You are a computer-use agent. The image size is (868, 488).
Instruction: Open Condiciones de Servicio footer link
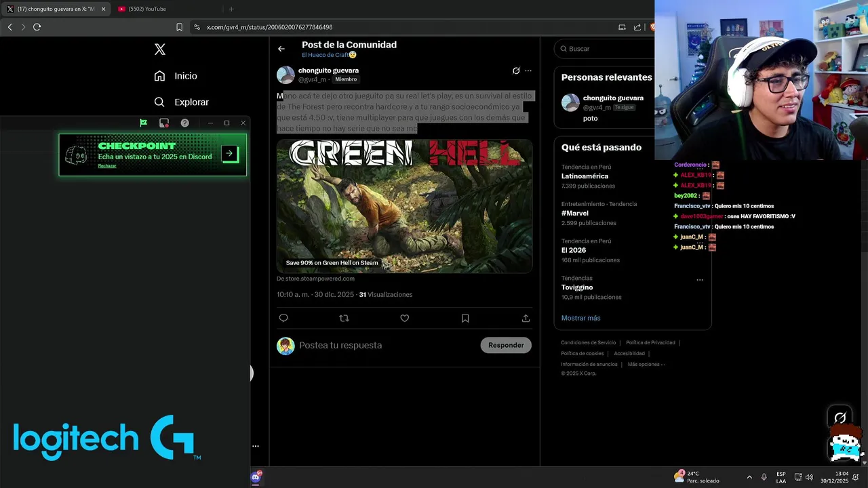pyautogui.click(x=588, y=343)
